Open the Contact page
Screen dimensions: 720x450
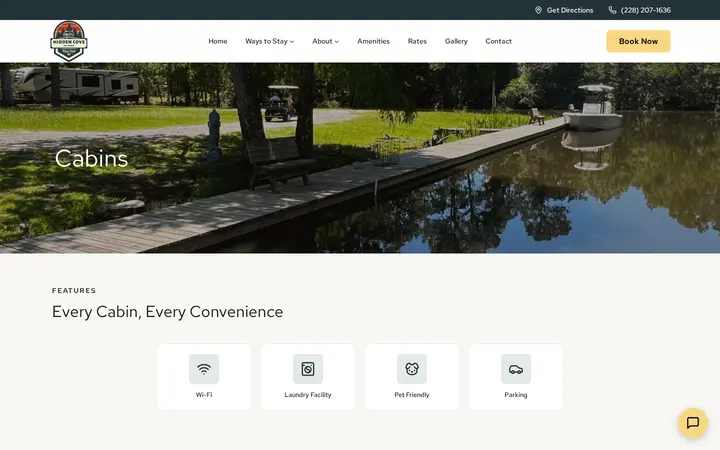click(498, 41)
